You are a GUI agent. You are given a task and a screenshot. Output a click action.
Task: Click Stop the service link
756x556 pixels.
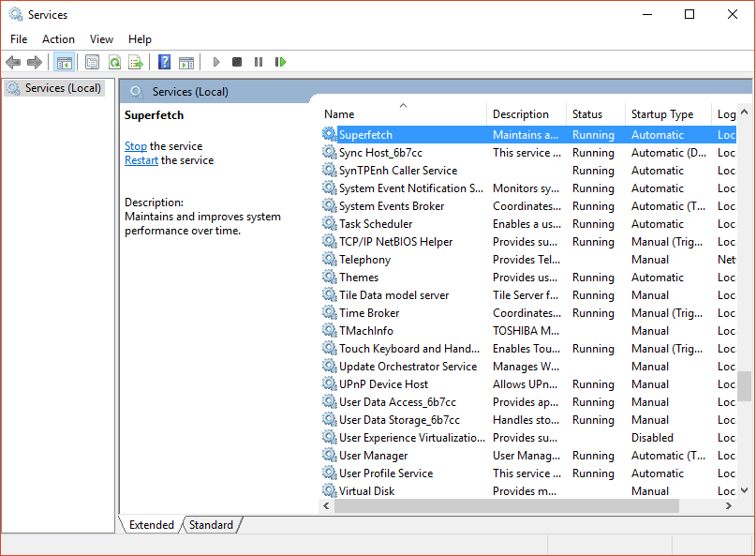[x=136, y=145]
